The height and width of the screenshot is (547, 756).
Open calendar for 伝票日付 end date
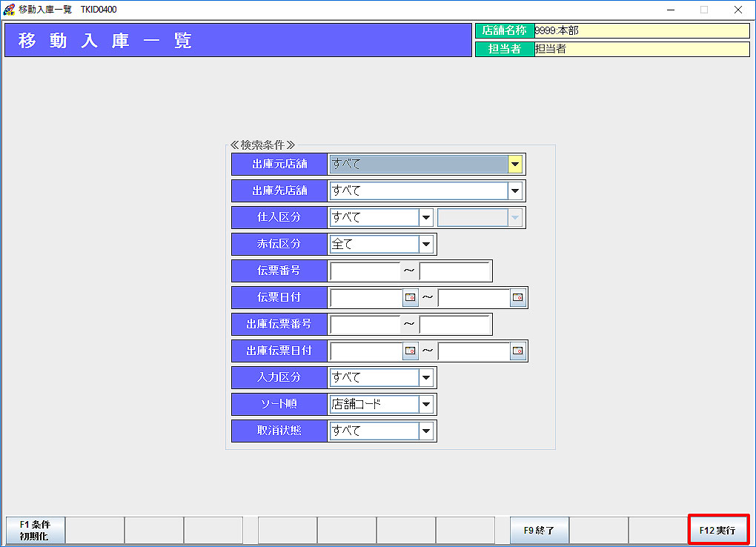518,298
